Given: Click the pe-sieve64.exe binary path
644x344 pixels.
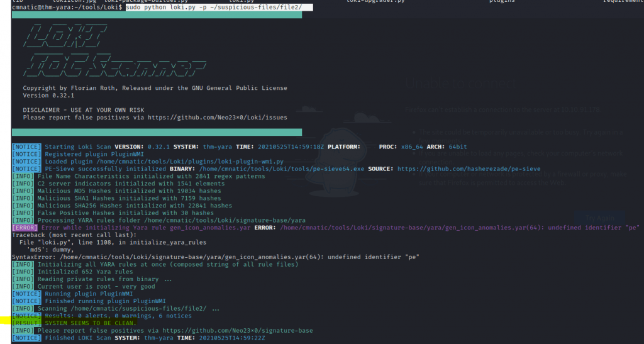Looking at the screenshot, I should (x=282, y=169).
